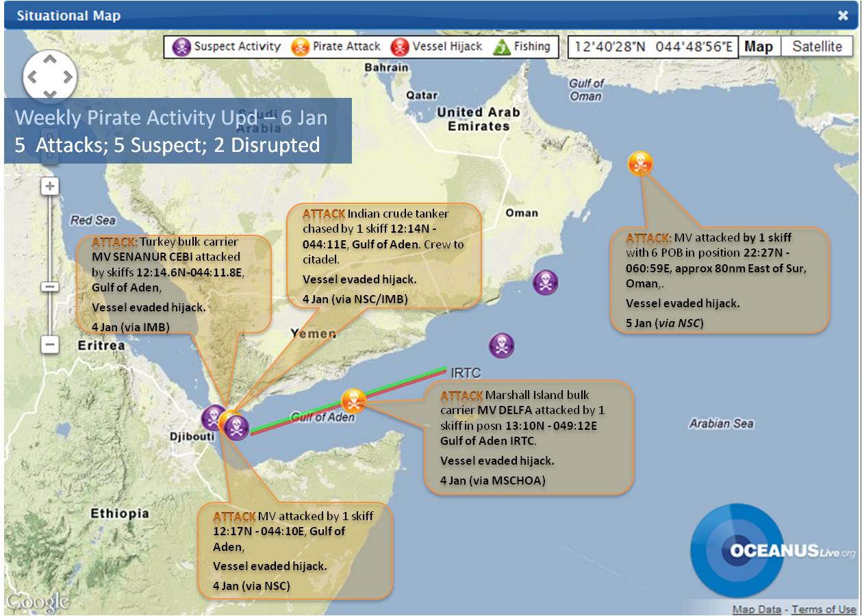Click the 'Pirate Attack' legend label
The image size is (862, 616).
346,47
